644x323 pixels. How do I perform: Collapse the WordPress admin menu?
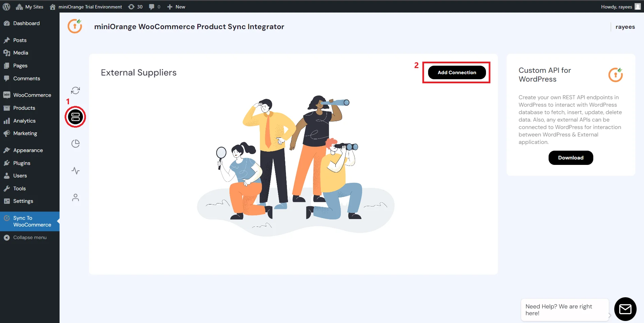click(30, 238)
